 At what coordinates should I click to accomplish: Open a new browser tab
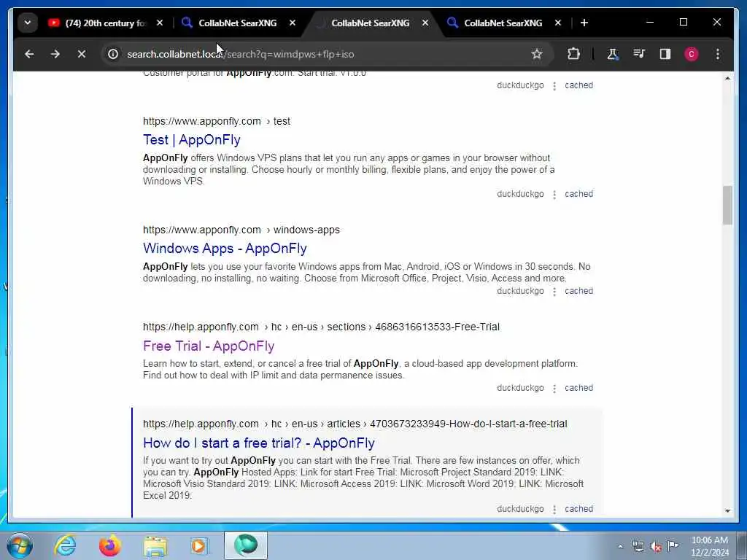coord(584,23)
